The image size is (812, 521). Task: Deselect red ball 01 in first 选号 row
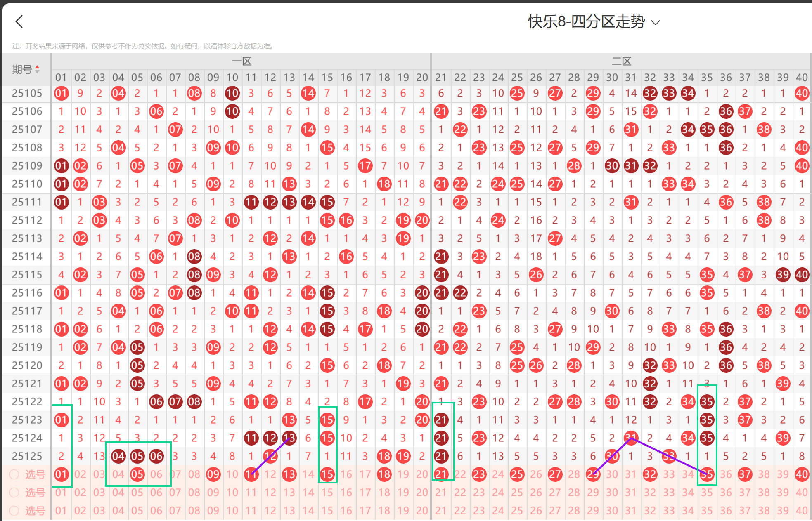(61, 474)
